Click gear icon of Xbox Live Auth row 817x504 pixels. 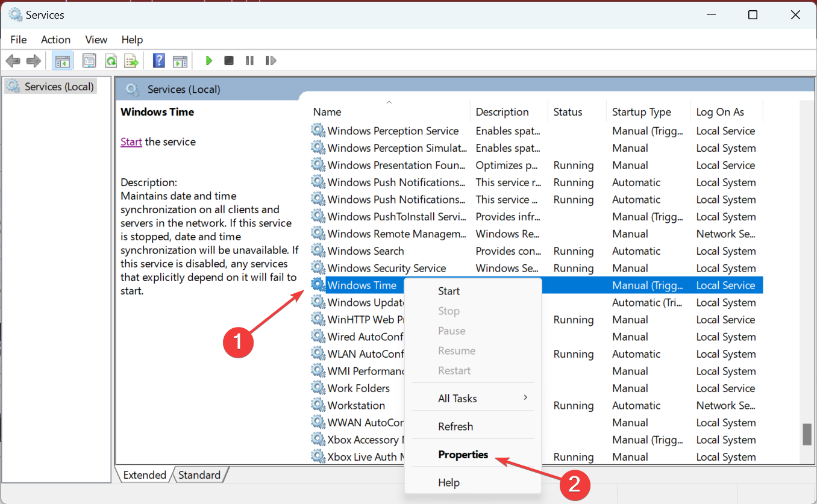pyautogui.click(x=318, y=457)
